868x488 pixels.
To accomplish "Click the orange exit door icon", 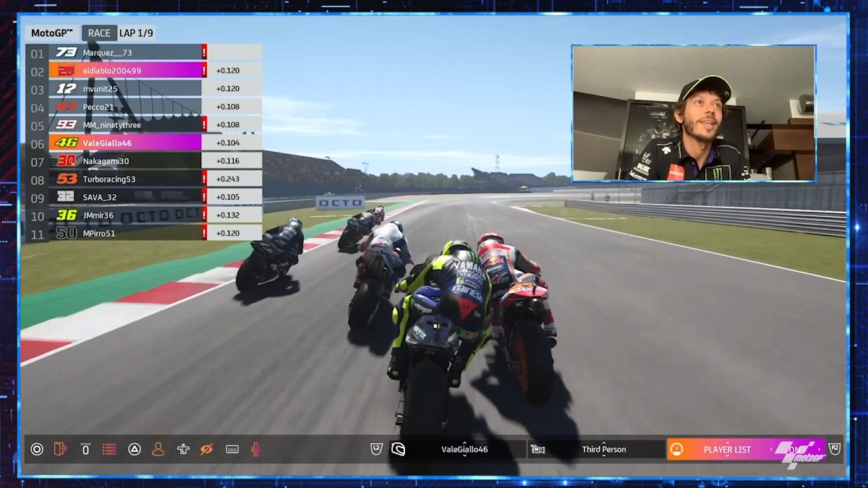I will 61,449.
